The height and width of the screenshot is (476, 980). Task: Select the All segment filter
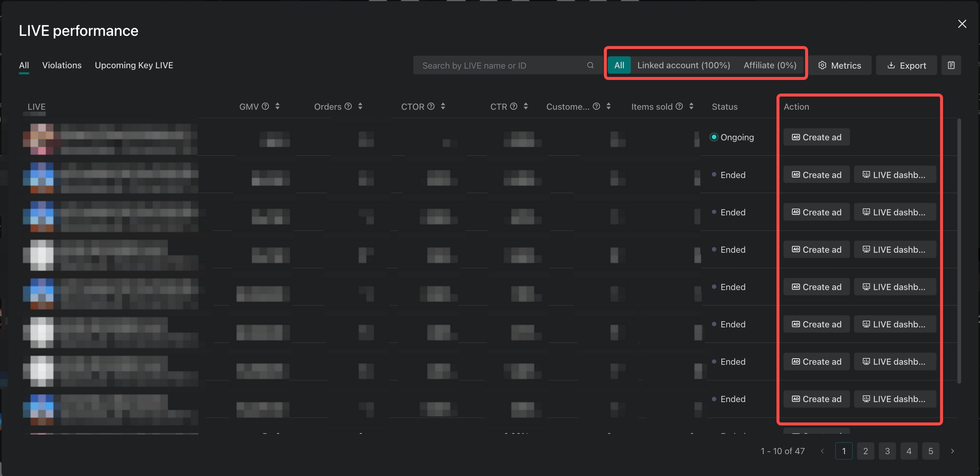coord(619,65)
